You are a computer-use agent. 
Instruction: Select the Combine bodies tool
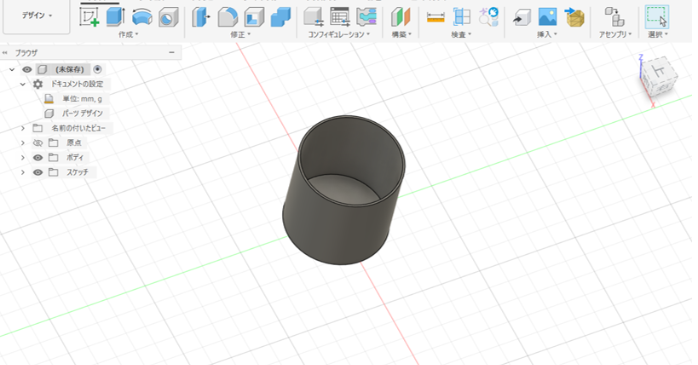coord(280,17)
